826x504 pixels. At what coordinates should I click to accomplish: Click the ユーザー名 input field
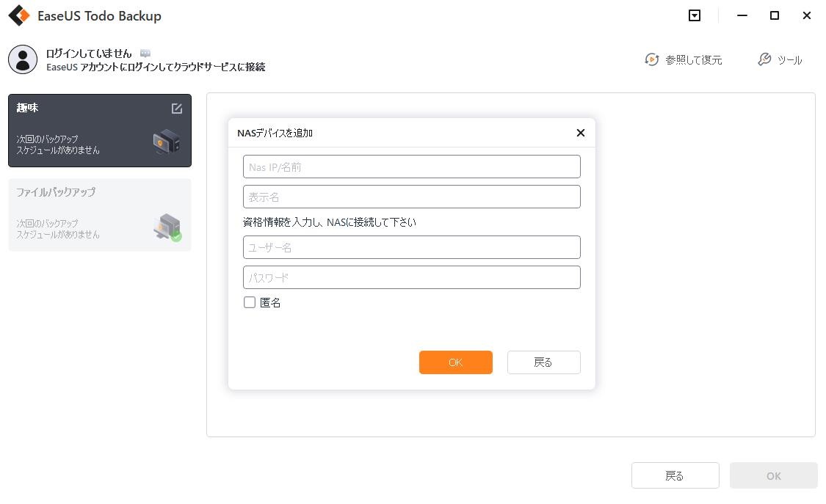pos(411,247)
